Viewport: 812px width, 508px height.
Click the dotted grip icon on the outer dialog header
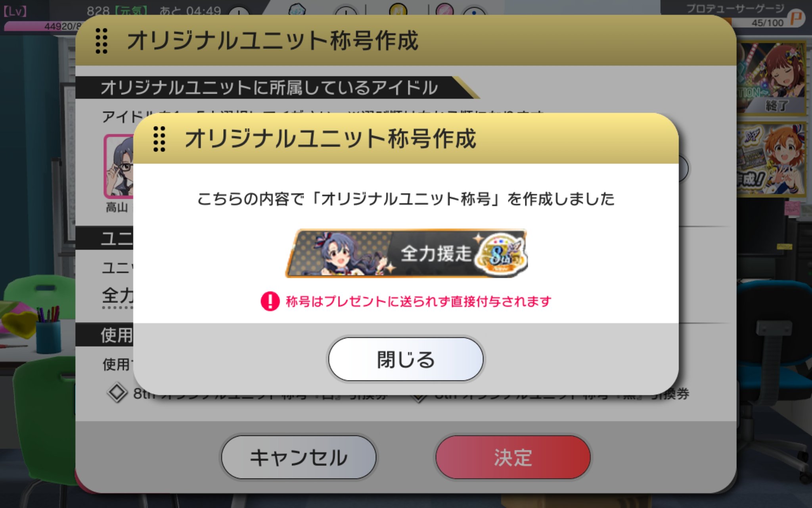[x=101, y=41]
